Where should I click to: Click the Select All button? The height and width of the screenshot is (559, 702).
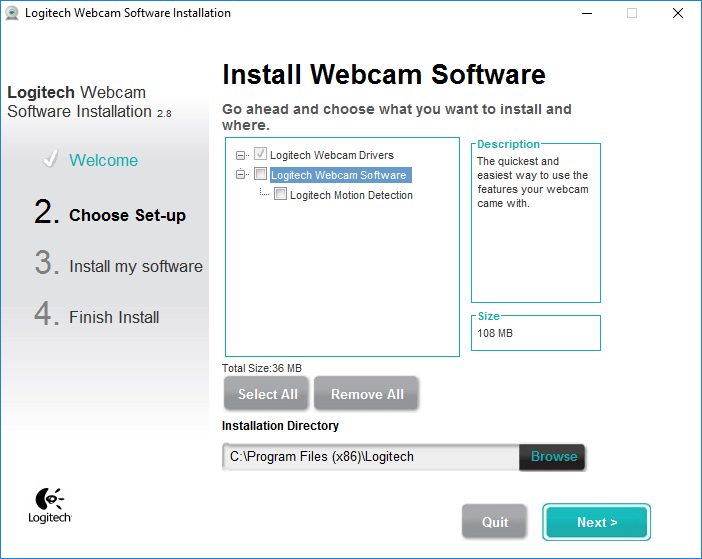coord(267,394)
